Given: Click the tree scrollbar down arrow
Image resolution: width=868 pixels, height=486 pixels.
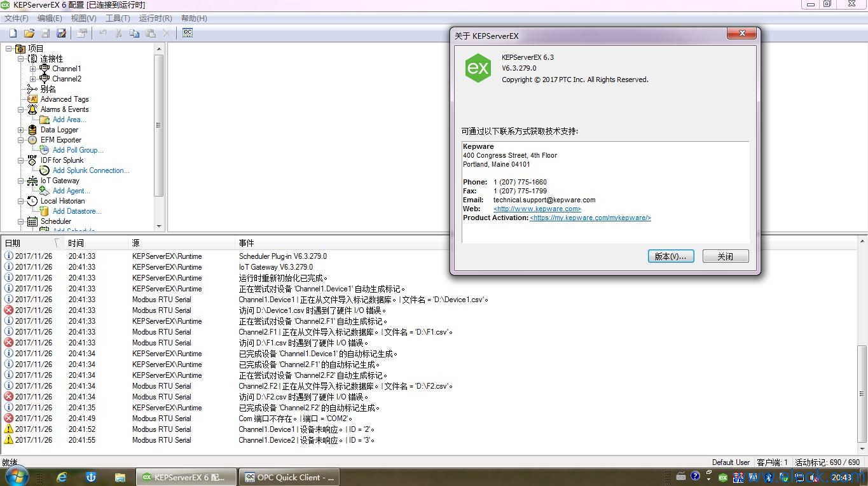Looking at the screenshot, I should [x=159, y=226].
